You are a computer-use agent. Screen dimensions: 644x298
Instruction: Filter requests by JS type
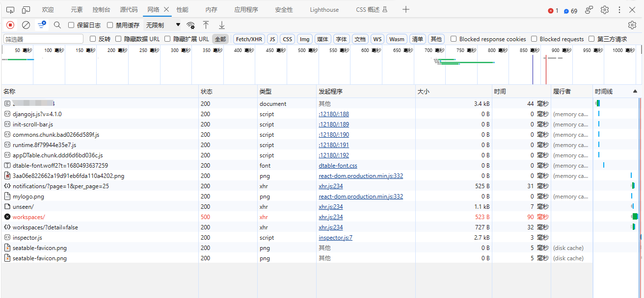[272, 39]
